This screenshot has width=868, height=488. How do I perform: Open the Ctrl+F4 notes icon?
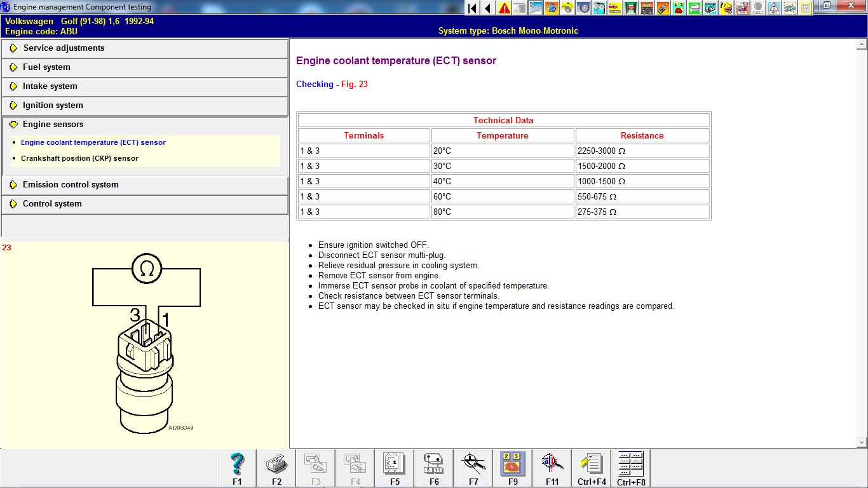click(x=592, y=468)
